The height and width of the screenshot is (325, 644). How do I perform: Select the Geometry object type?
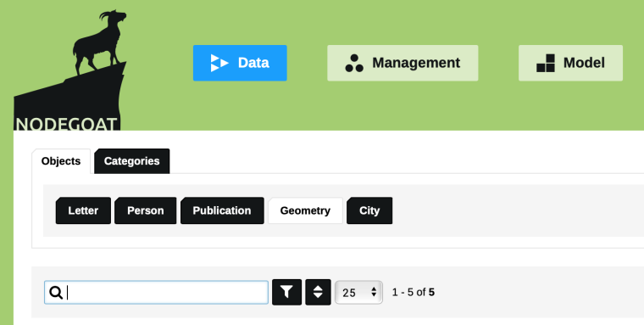pos(305,210)
